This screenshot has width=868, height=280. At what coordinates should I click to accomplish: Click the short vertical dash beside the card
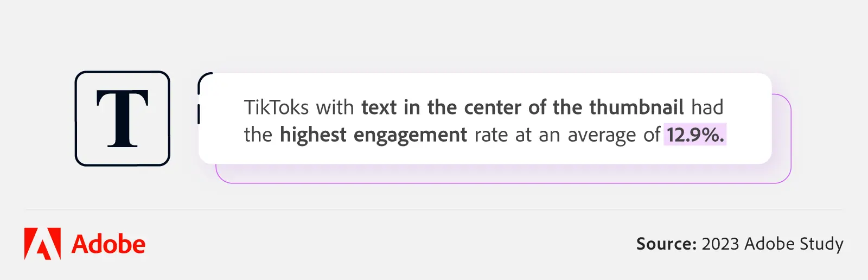[x=199, y=114]
